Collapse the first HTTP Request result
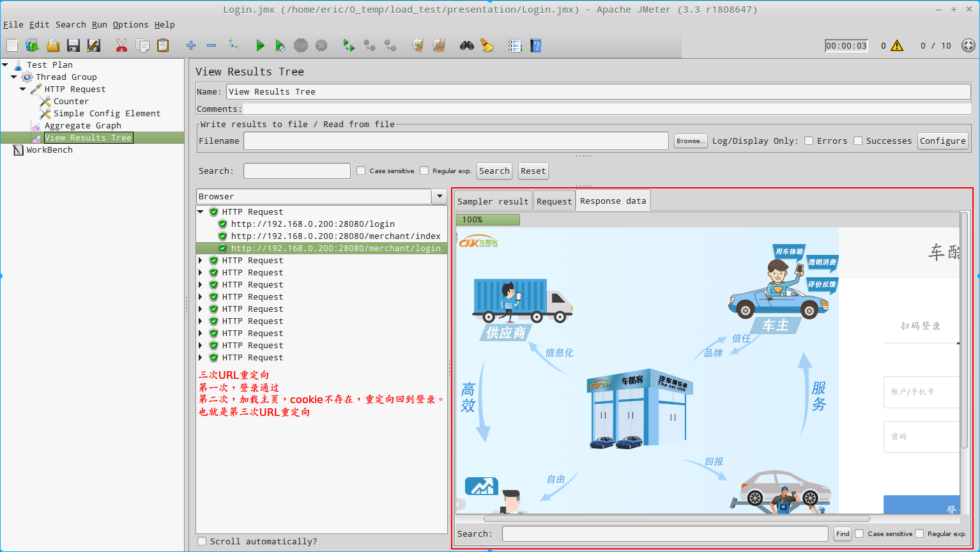 [x=201, y=211]
